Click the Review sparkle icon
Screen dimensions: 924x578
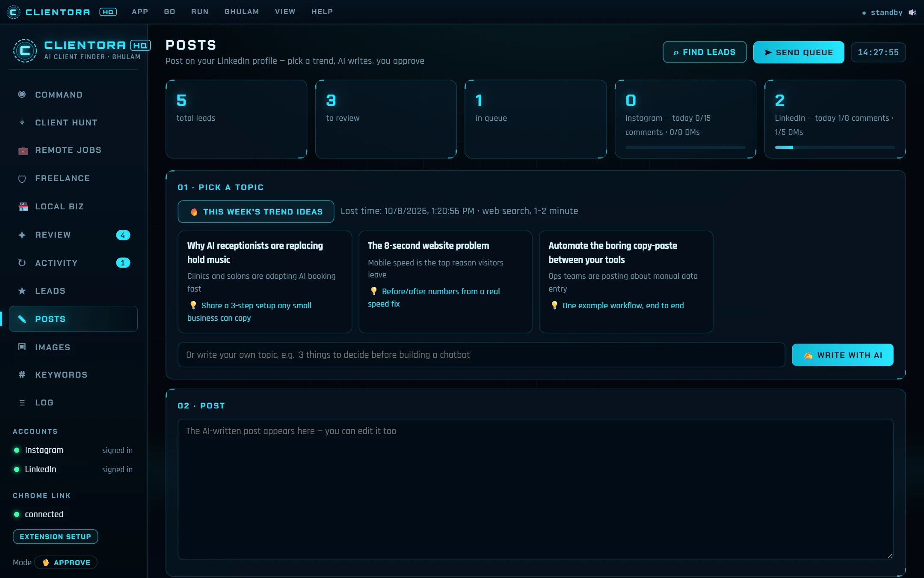[x=22, y=235]
